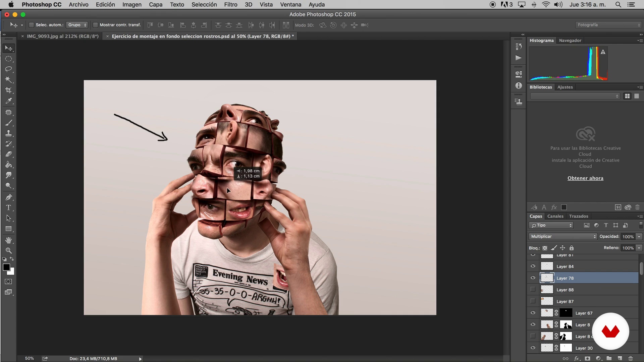The width and height of the screenshot is (644, 362).
Task: Select the Smudge tool
Action: [9, 175]
